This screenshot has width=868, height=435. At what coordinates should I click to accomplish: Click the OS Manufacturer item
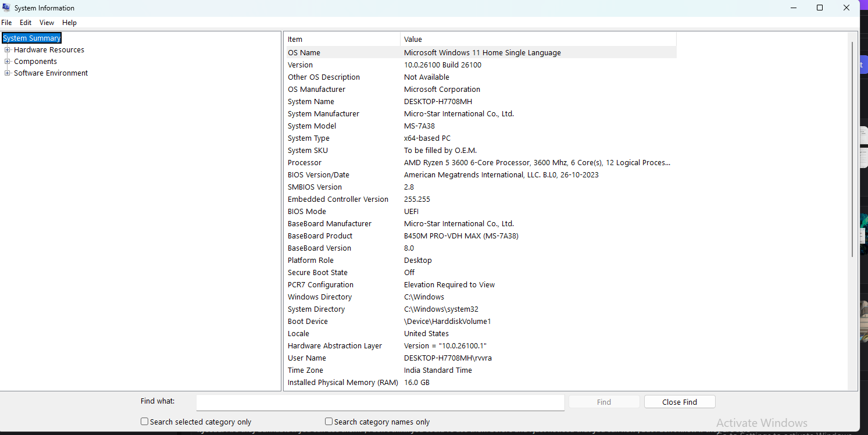[x=316, y=90]
